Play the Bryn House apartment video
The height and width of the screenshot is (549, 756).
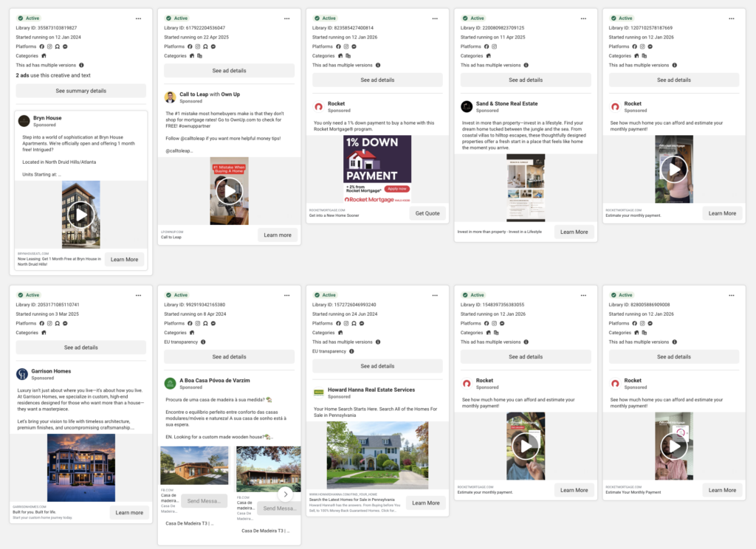click(81, 215)
